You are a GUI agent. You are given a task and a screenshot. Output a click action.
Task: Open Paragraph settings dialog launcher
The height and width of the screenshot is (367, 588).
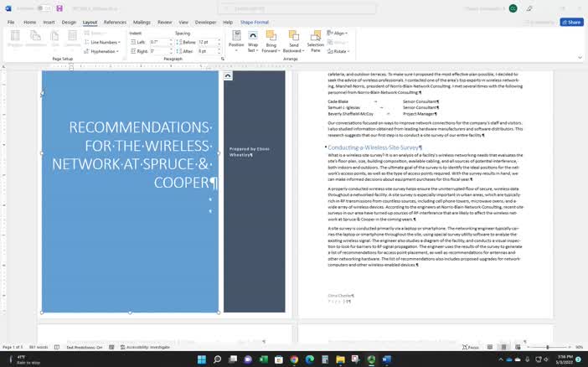tap(222, 59)
